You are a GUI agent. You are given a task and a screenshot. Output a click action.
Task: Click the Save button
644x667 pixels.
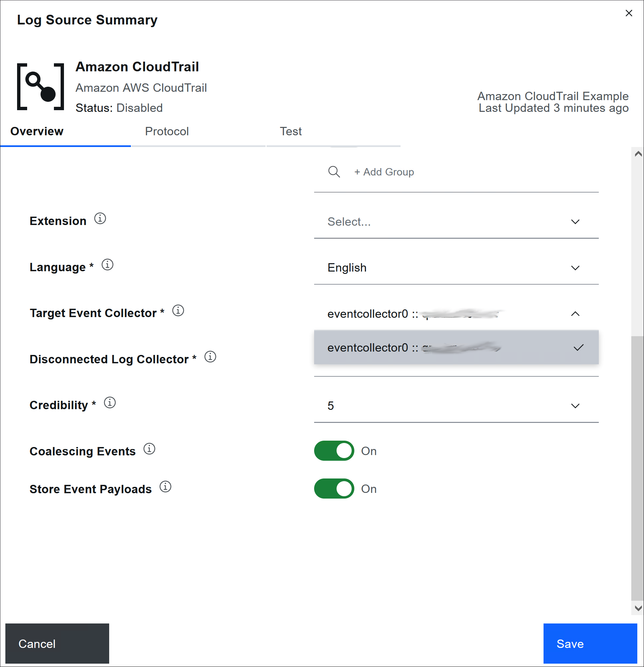(590, 644)
